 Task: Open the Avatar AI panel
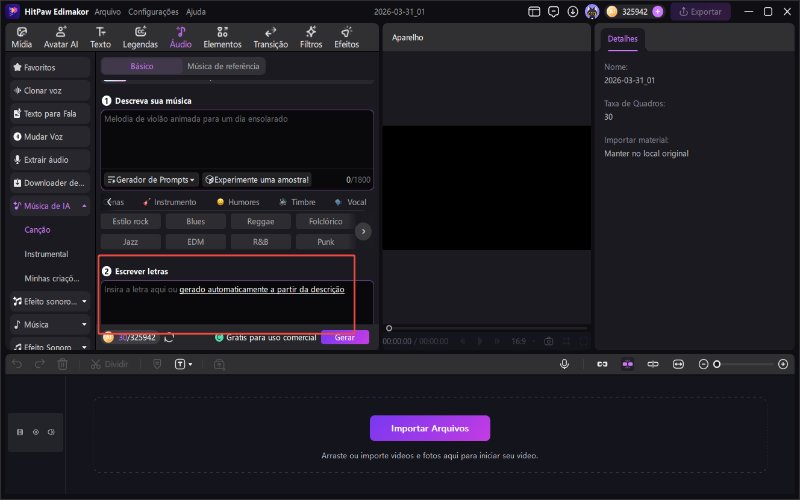point(61,37)
